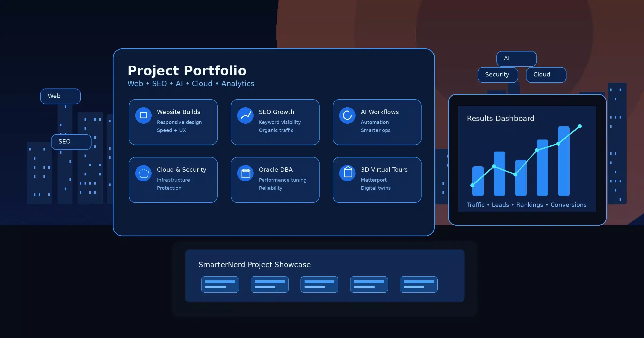The image size is (644, 338).
Task: Click the 'Web • SEO • AI • Cloud • Analytics' subtitle
Action: click(x=191, y=84)
